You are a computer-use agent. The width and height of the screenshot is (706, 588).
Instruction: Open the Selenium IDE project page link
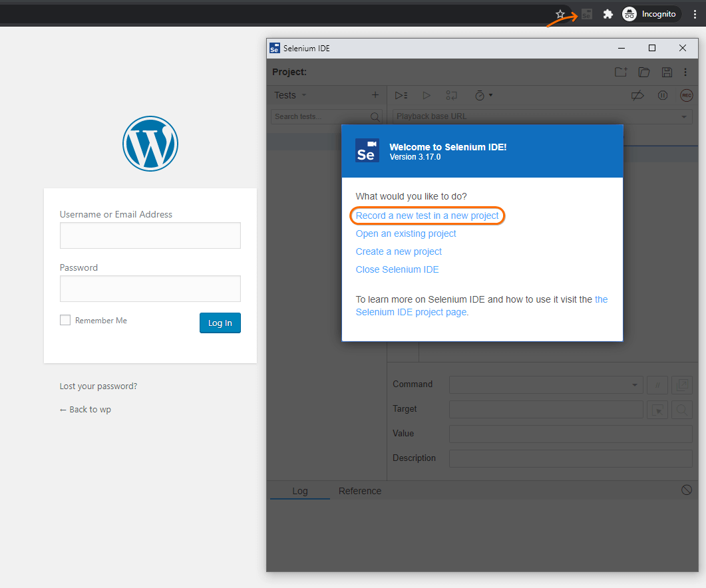pos(482,306)
